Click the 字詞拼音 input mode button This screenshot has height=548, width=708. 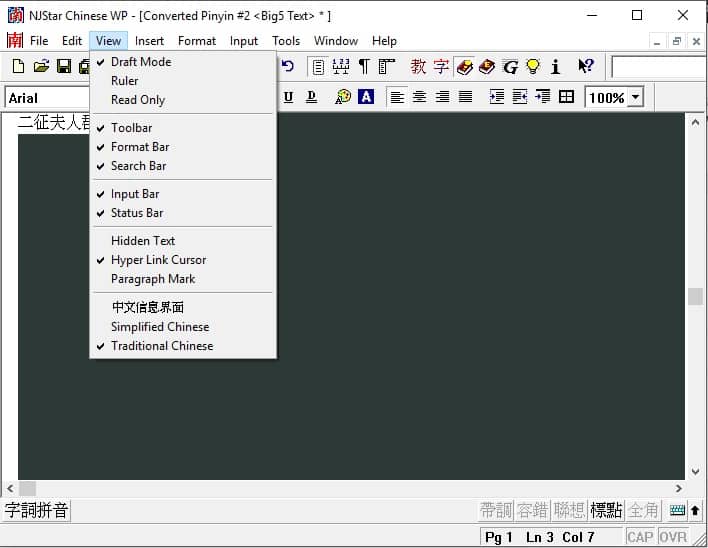tap(36, 511)
